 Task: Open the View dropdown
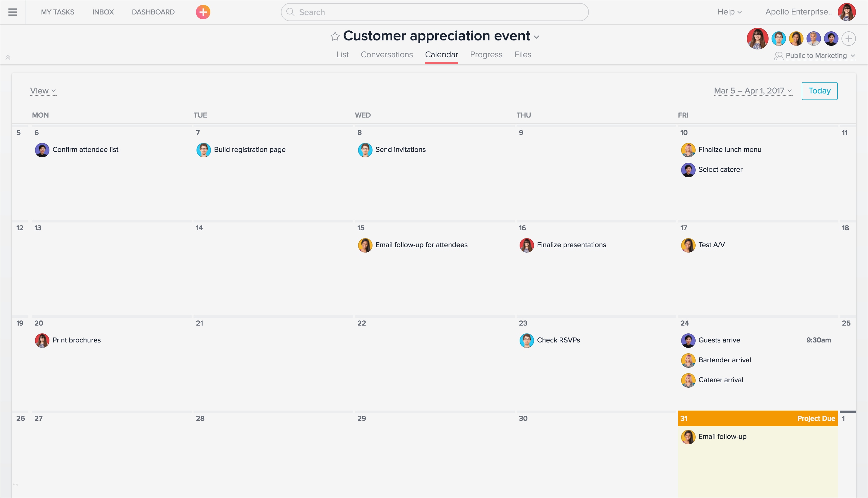pyautogui.click(x=42, y=91)
